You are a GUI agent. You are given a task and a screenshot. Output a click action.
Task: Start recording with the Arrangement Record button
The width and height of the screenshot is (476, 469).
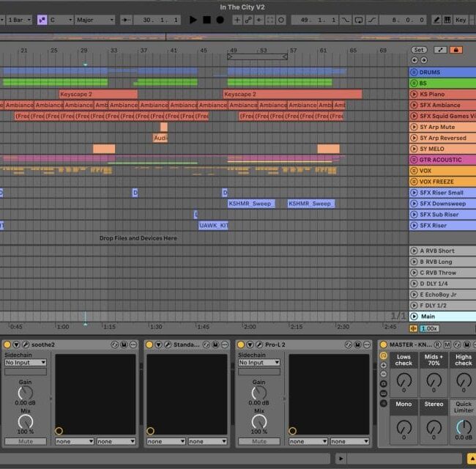tap(220, 20)
